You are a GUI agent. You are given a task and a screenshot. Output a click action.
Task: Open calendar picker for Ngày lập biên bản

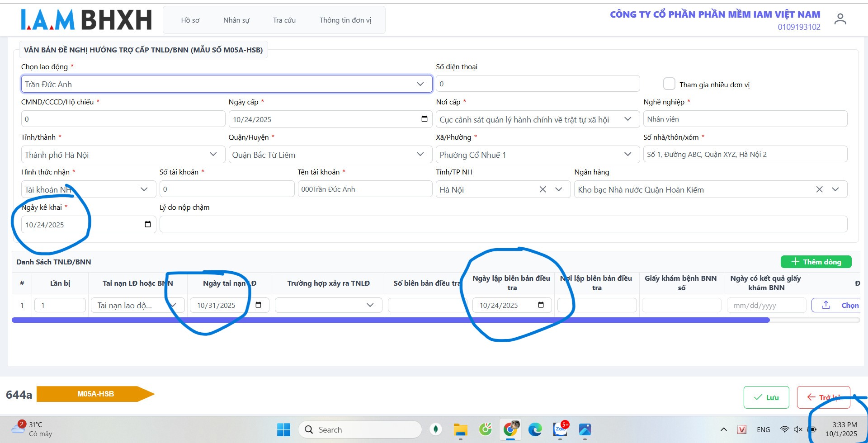point(541,305)
